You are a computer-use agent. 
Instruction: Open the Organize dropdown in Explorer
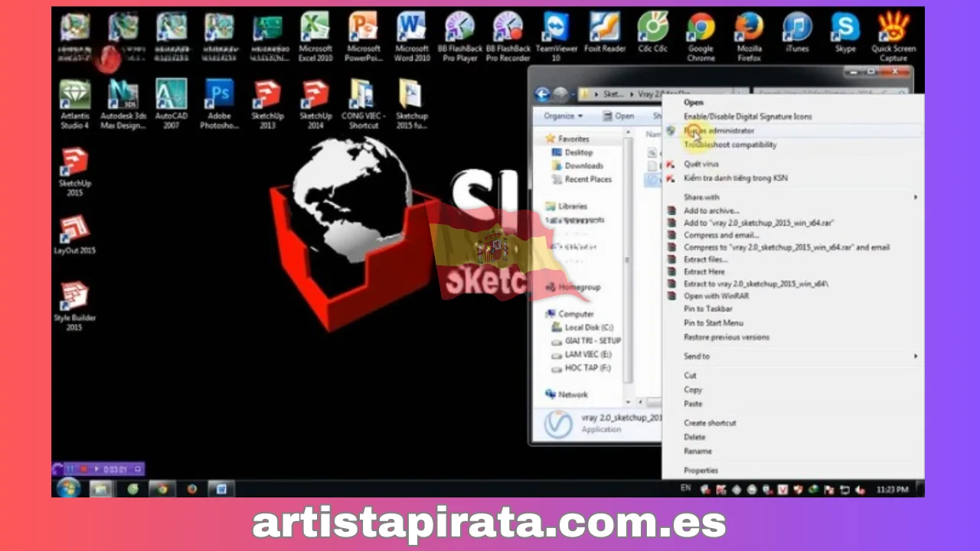click(563, 116)
